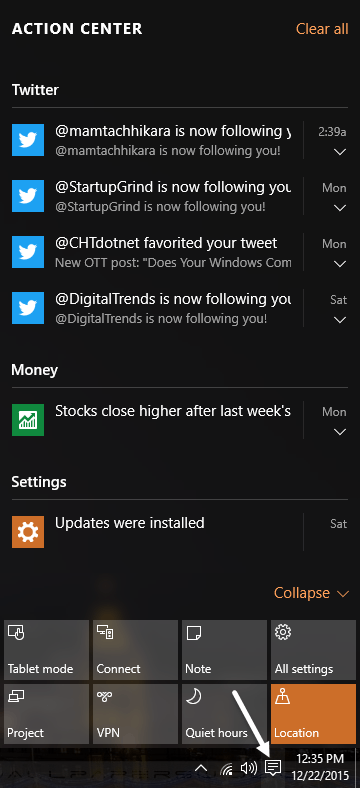Viewport: 360px width, 788px height.
Task: Click the Connect quick action tile
Action: 136,650
